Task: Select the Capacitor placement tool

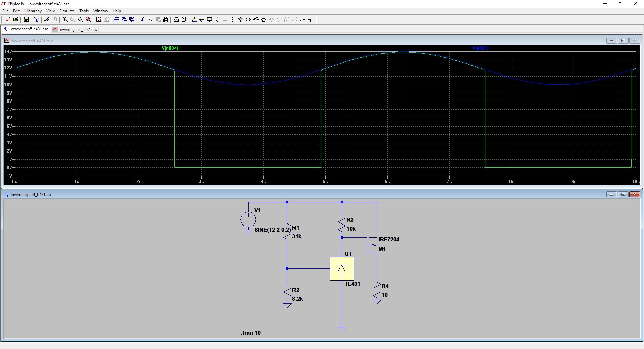Action: [x=225, y=20]
